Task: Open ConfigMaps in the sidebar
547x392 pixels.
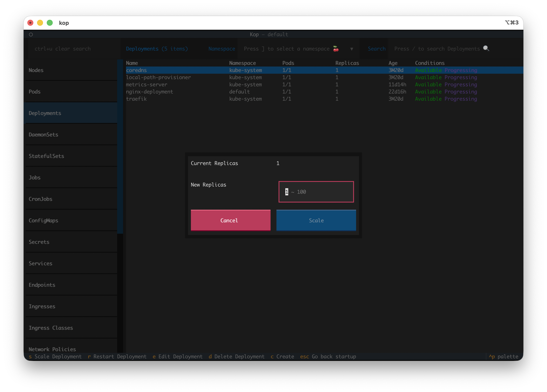Action: tap(71, 220)
